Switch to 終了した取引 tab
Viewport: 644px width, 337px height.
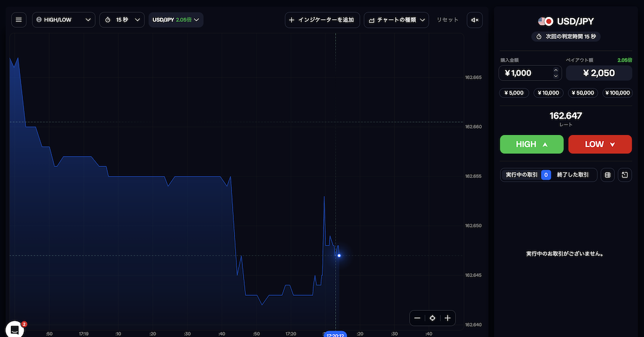click(573, 175)
